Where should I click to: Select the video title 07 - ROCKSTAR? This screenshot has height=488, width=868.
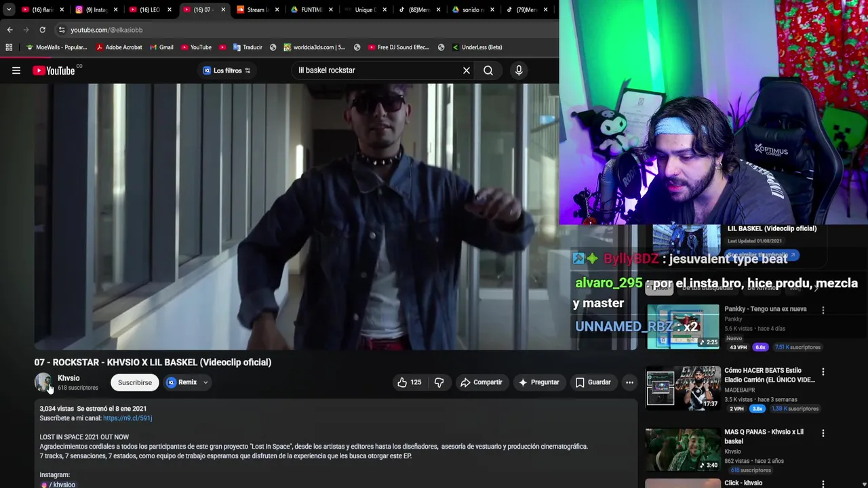[x=153, y=362]
